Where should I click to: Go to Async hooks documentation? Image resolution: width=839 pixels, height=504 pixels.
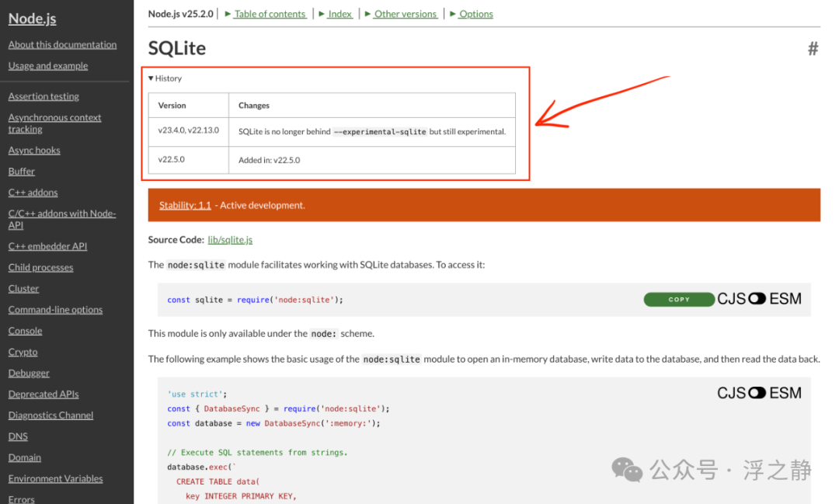click(x=34, y=151)
